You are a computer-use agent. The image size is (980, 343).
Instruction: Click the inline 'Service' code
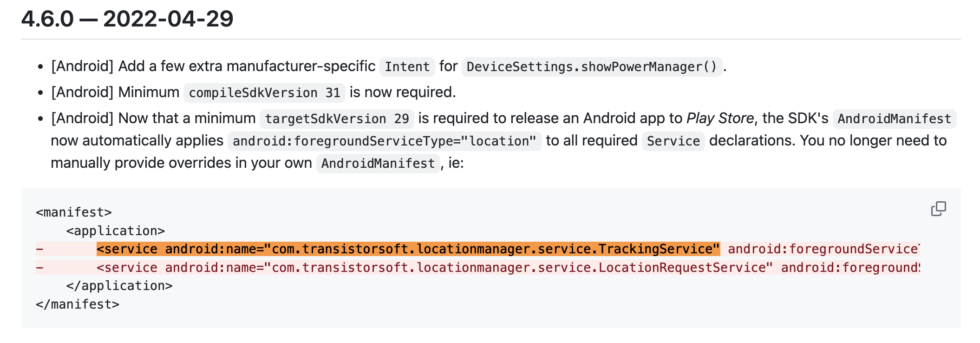pyautogui.click(x=673, y=141)
